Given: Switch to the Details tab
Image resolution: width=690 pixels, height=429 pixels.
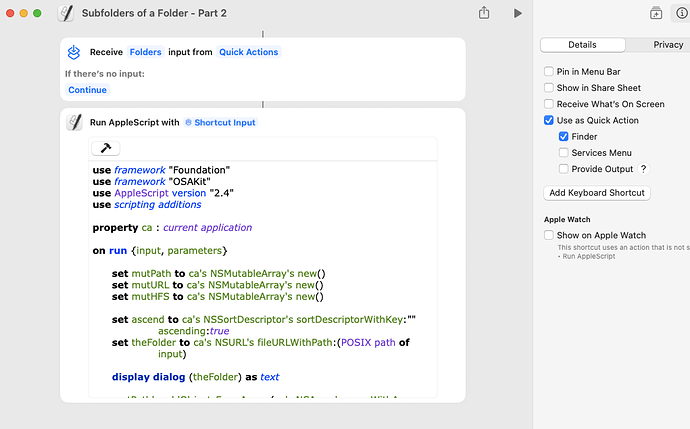Looking at the screenshot, I should click(582, 45).
